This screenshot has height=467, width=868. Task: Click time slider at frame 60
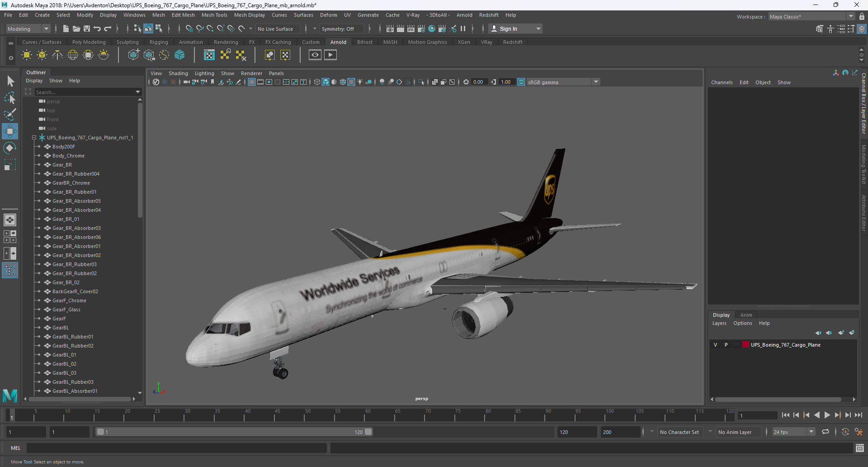click(368, 415)
